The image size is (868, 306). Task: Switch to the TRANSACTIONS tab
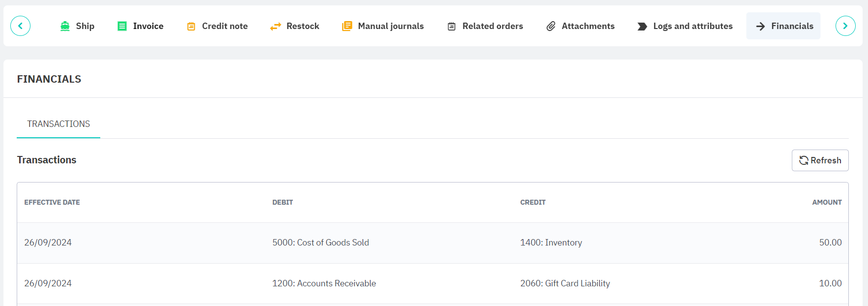coord(58,124)
